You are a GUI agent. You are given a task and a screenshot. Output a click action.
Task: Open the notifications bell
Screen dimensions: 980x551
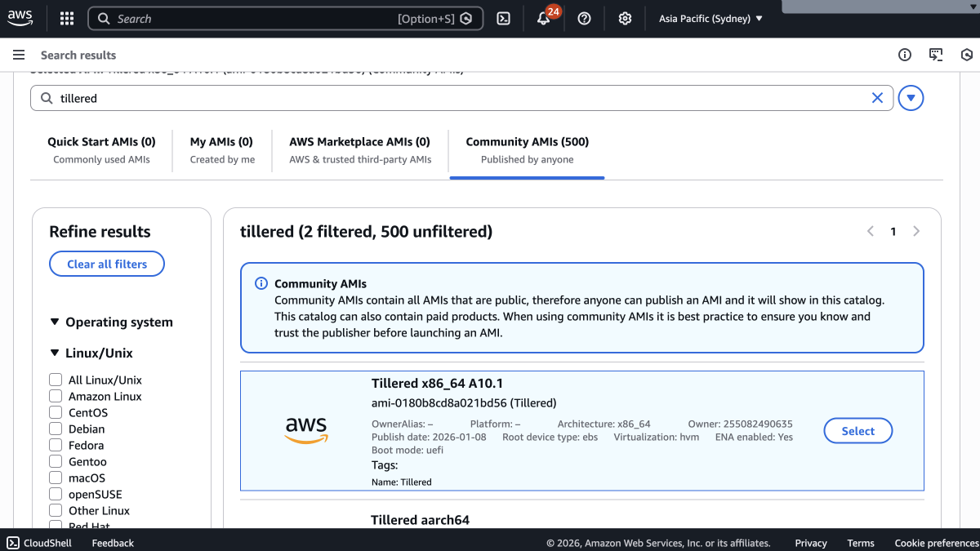click(x=544, y=19)
